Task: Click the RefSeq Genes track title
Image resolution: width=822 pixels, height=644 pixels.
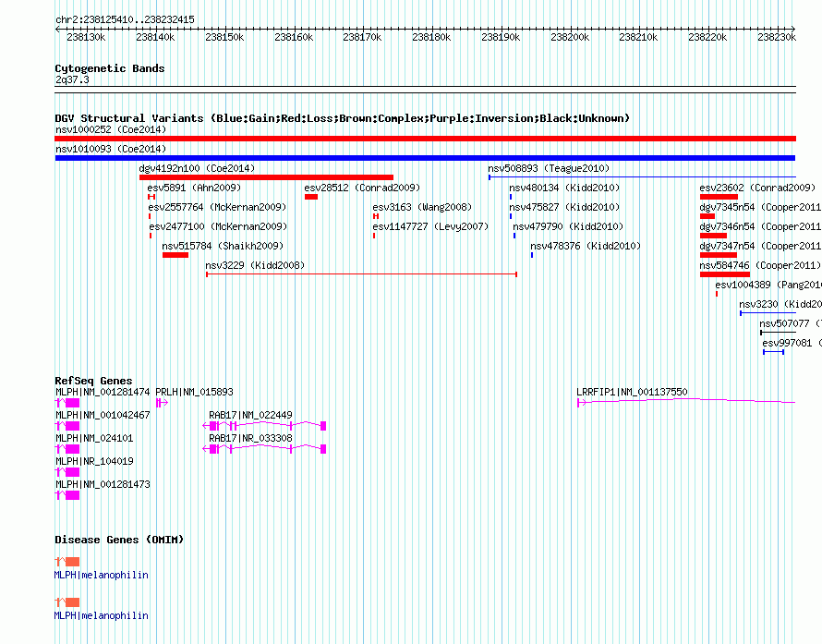Action: [x=93, y=381]
